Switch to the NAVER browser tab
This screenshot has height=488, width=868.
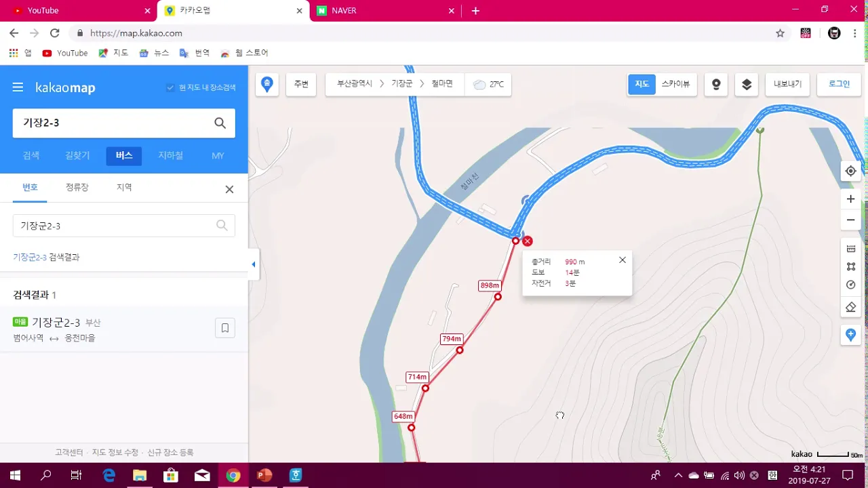(386, 11)
